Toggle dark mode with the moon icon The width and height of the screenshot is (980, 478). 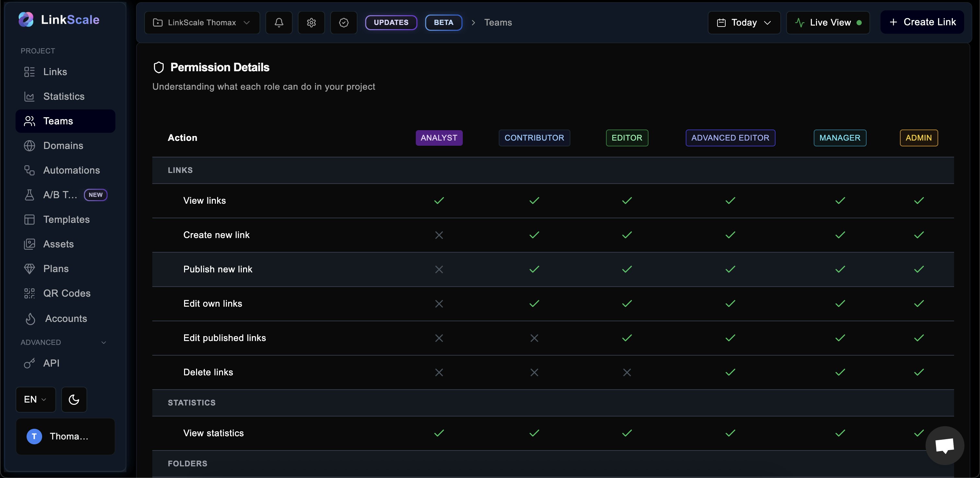tap(74, 399)
